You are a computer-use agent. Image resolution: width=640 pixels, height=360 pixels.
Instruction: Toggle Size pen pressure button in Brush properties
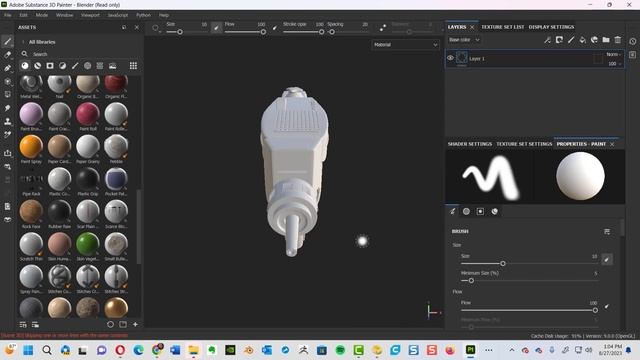pyautogui.click(x=607, y=259)
